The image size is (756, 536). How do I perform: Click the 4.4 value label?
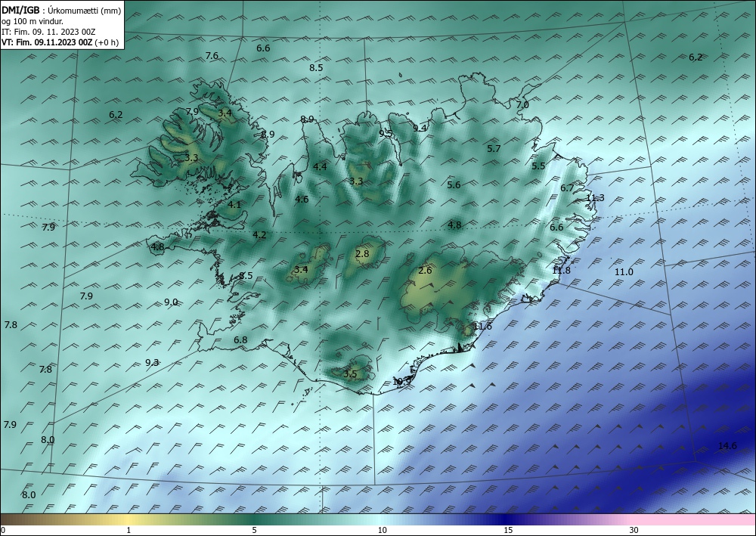tap(320, 167)
